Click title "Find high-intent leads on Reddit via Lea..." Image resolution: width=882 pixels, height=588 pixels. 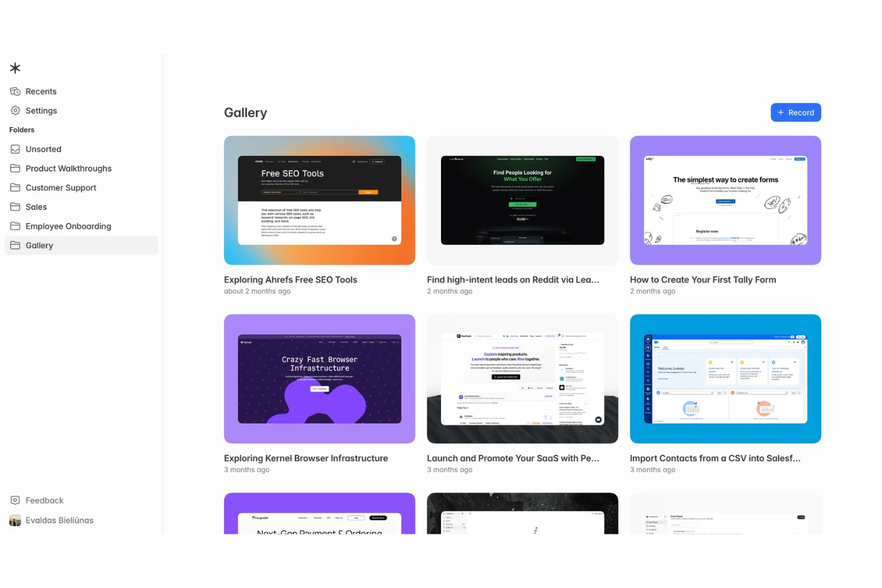click(513, 279)
